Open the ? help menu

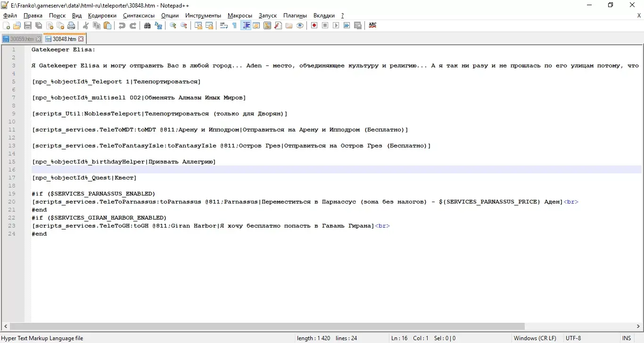click(342, 16)
